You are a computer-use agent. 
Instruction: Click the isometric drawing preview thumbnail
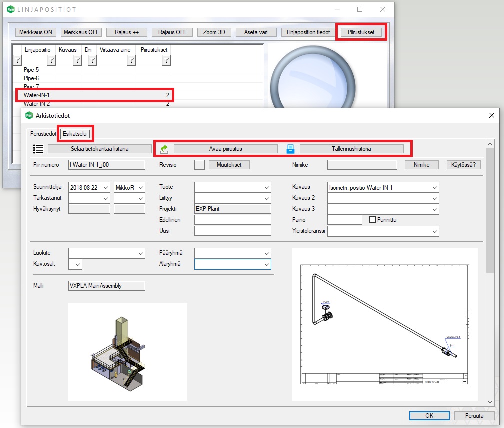coord(384,325)
